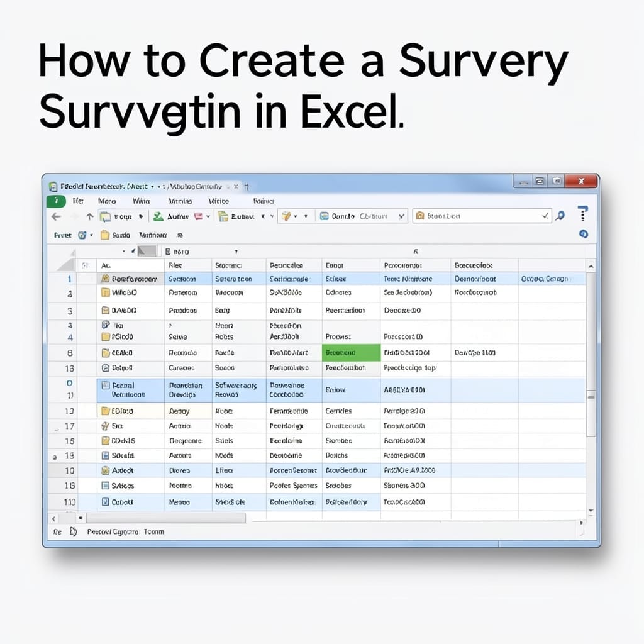Click the checkmark document icon in the bottom row

[105, 501]
